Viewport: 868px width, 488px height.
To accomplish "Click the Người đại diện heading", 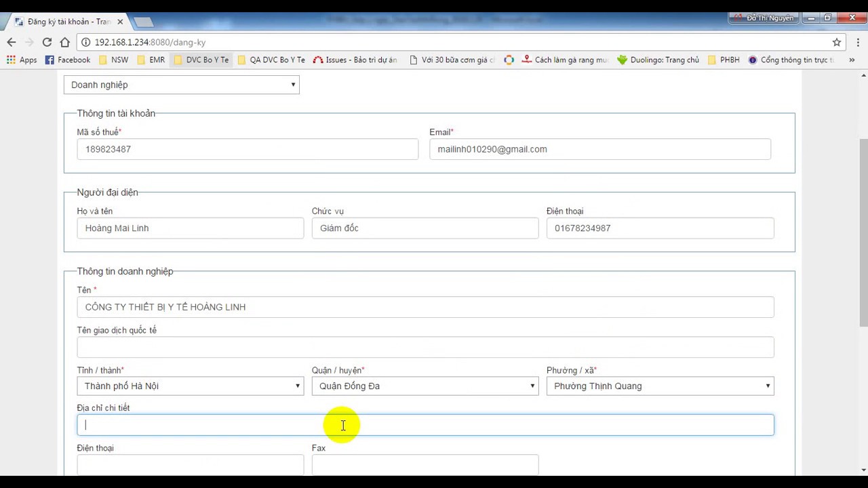I will pos(107,192).
